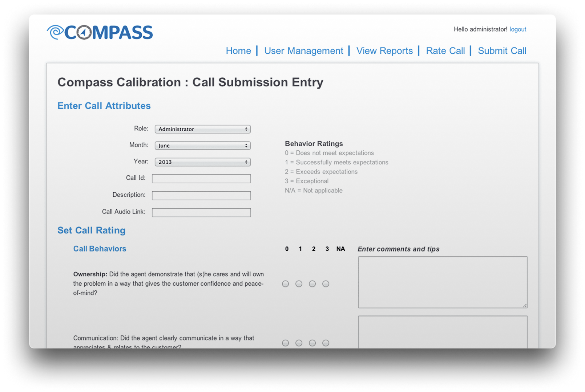Expand the Month dropdown showing June
Viewport: 585px width, 392px height.
[x=203, y=146]
